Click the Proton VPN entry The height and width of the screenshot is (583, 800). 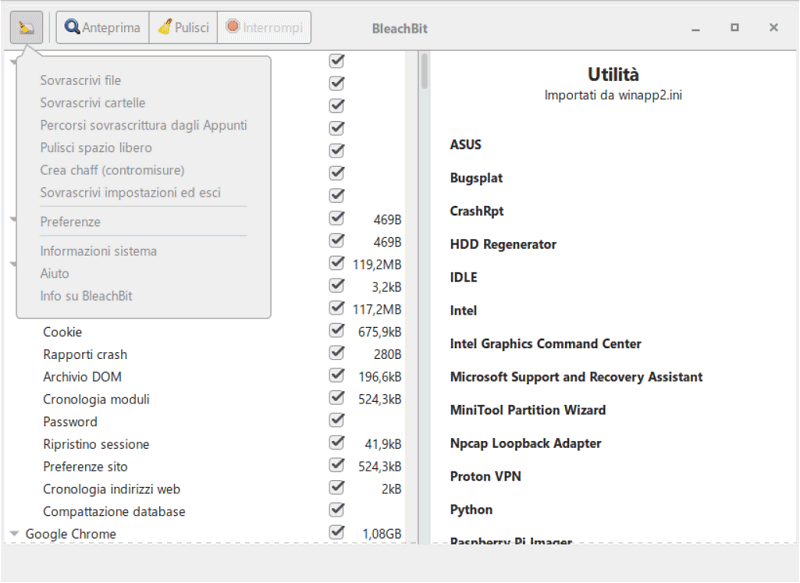coord(485,476)
